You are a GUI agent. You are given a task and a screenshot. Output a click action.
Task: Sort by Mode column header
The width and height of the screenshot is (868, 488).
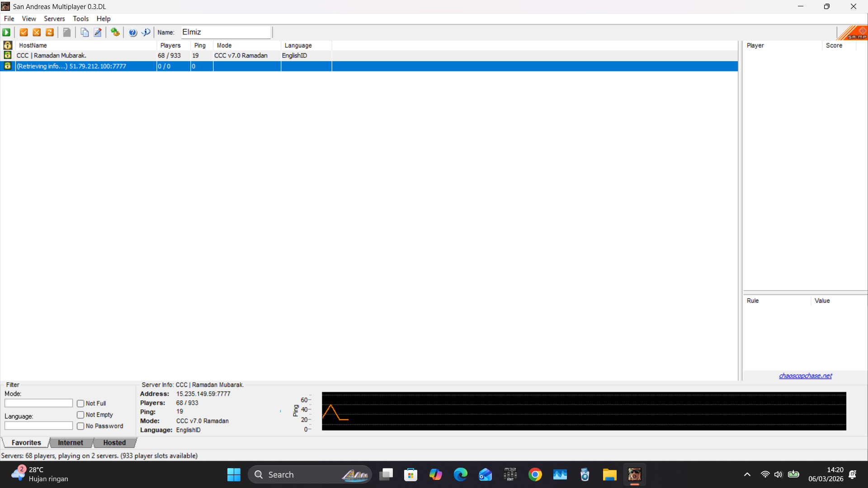point(247,45)
